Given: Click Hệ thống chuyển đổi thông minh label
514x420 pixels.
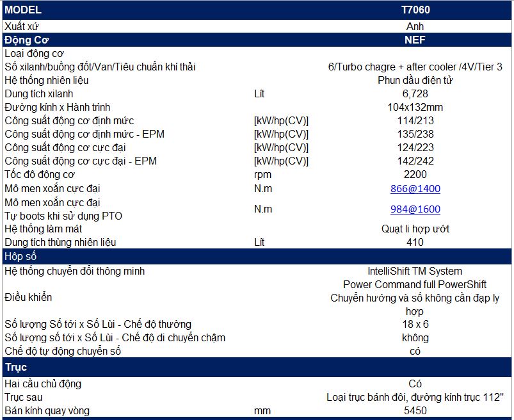Looking at the screenshot, I should click(x=74, y=271).
